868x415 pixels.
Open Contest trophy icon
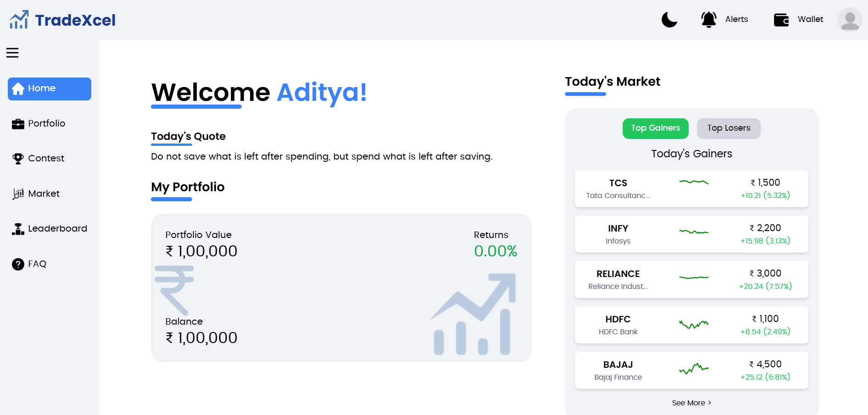tap(18, 159)
